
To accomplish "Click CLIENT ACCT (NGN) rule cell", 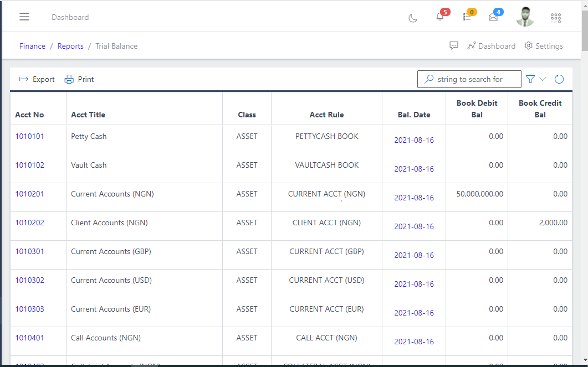I will point(326,223).
